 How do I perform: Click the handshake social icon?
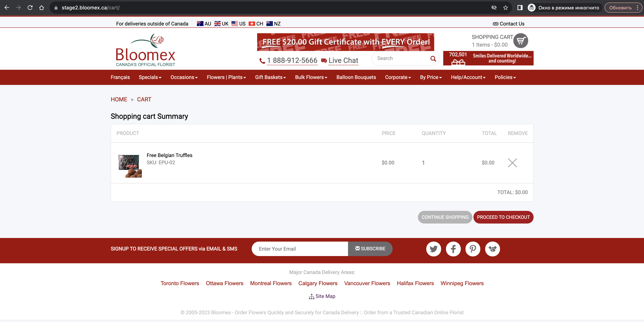pos(492,249)
